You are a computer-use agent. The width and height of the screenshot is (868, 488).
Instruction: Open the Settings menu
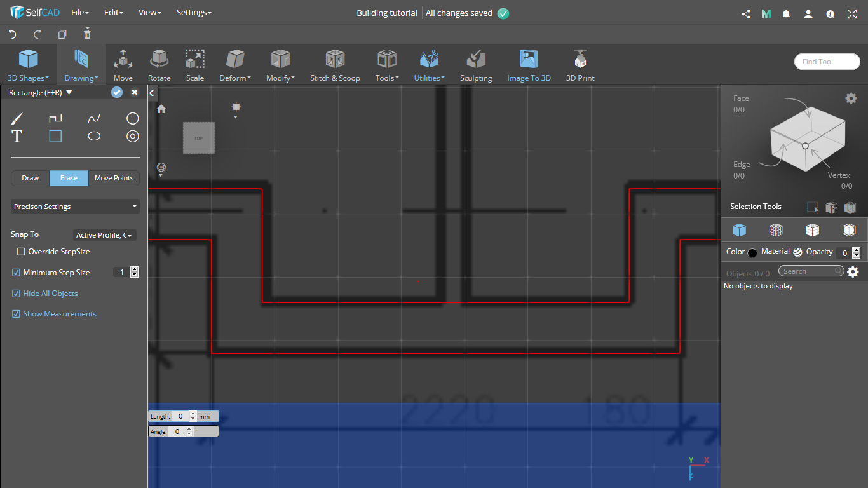(x=194, y=13)
